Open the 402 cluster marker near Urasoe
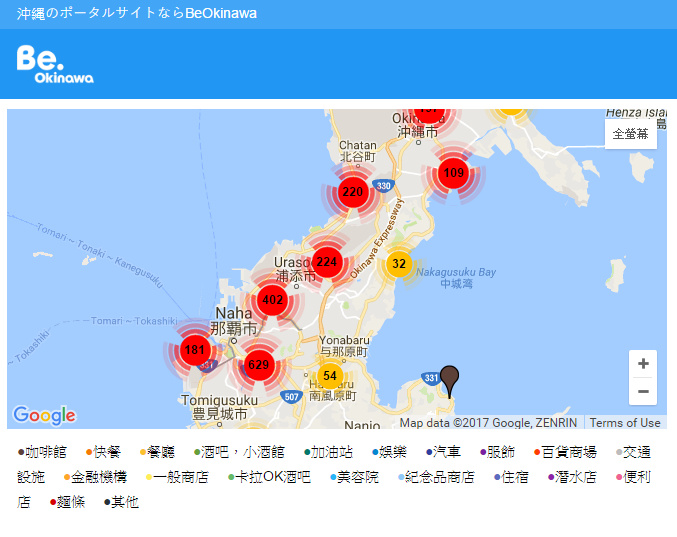 pyautogui.click(x=272, y=299)
